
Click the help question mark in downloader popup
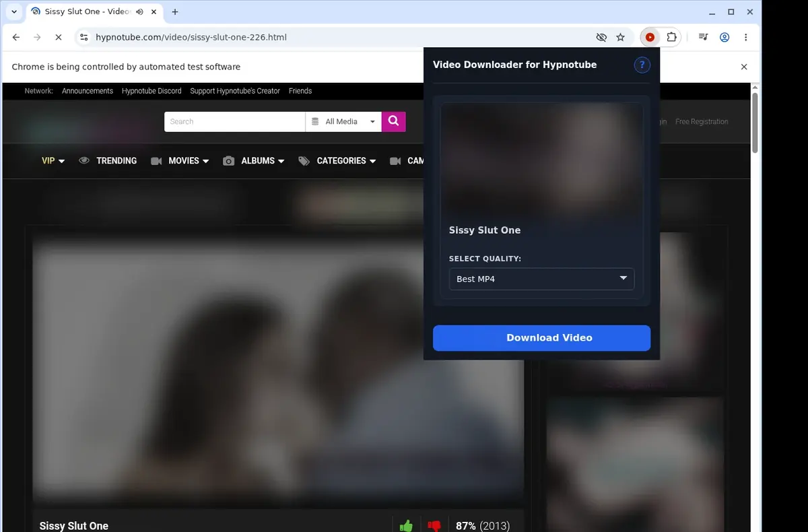[x=642, y=65]
